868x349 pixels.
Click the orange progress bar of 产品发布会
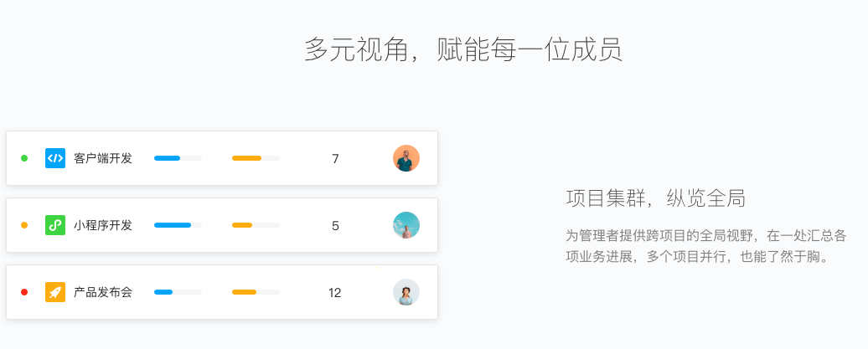click(256, 292)
